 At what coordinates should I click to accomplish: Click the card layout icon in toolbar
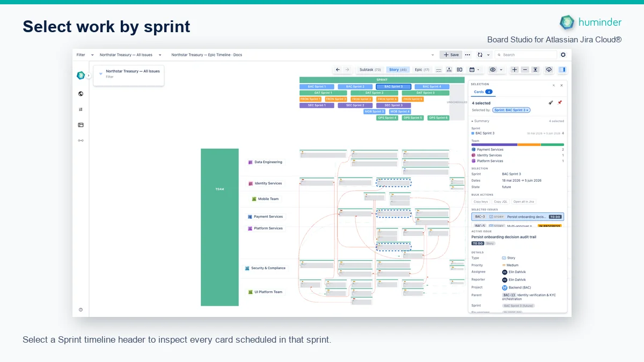[459, 70]
